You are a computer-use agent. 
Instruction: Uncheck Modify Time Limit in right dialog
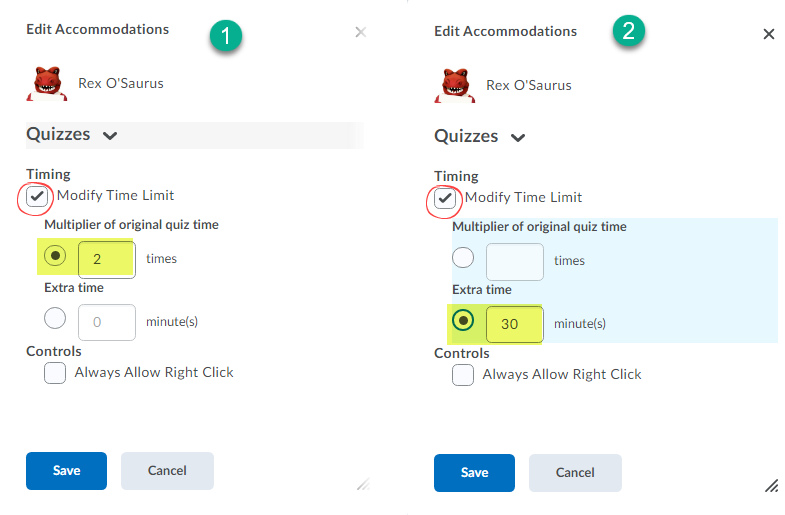click(445, 198)
